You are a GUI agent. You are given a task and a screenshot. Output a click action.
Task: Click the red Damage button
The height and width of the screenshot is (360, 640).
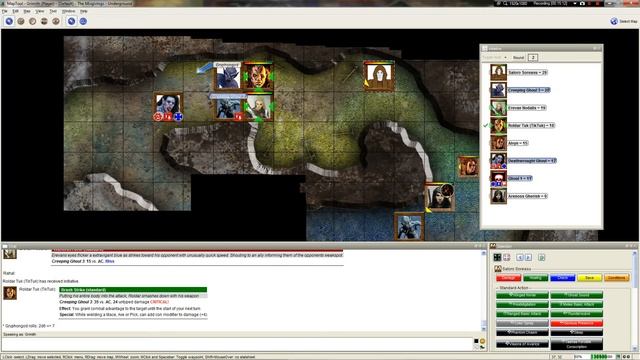[x=509, y=278]
